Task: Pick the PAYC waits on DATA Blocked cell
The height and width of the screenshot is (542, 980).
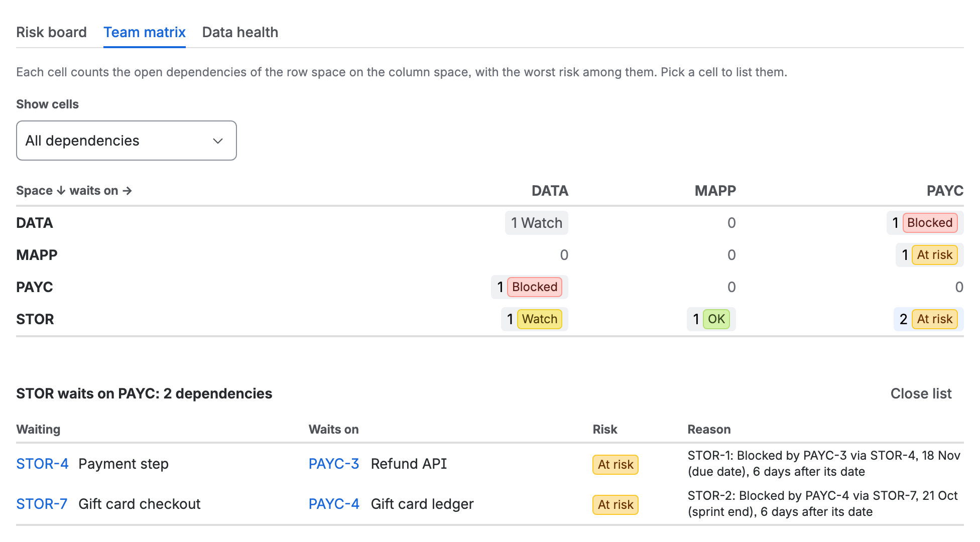Action: coord(530,287)
